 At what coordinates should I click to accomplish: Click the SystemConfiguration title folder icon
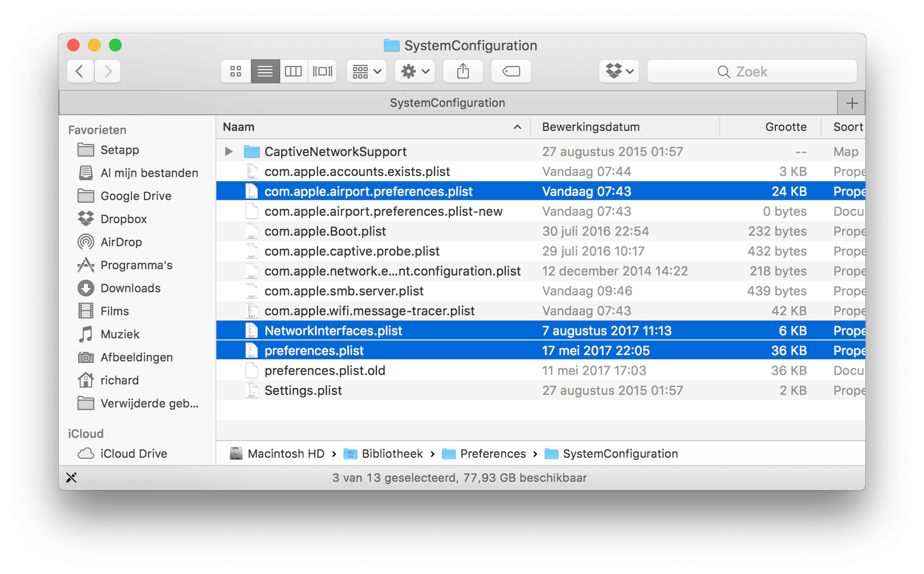tap(392, 45)
